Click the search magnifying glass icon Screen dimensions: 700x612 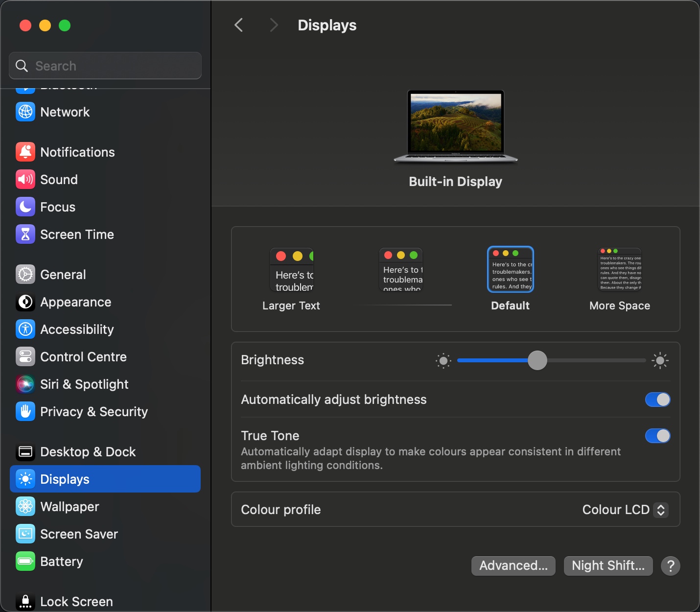[22, 66]
